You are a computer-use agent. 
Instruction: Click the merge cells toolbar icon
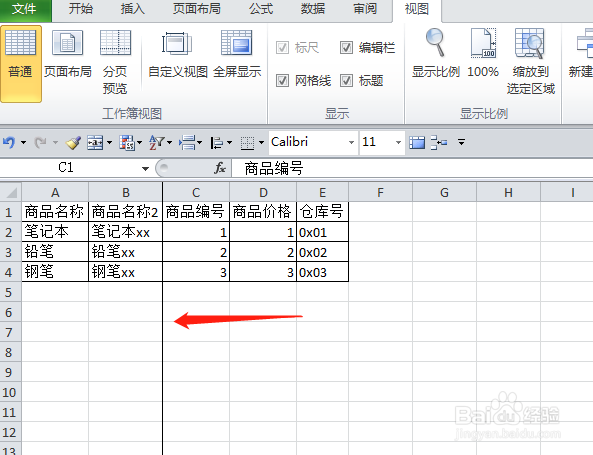click(95, 143)
